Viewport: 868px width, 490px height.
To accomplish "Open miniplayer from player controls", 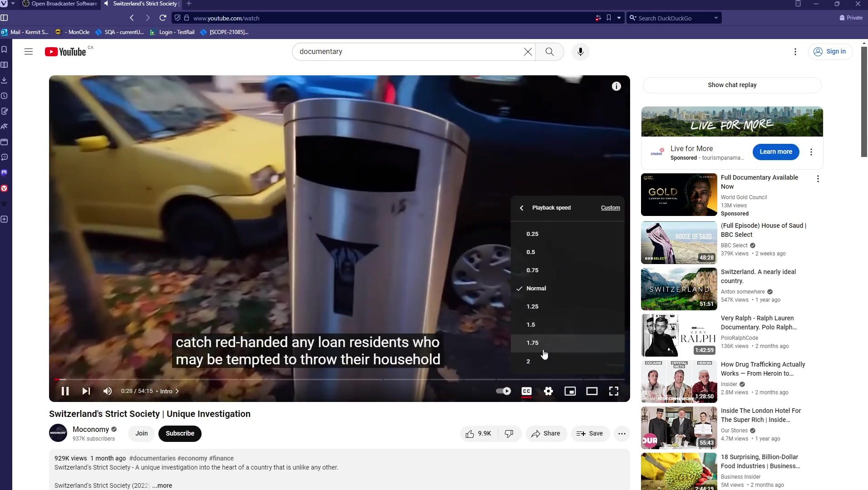I will 570,392.
